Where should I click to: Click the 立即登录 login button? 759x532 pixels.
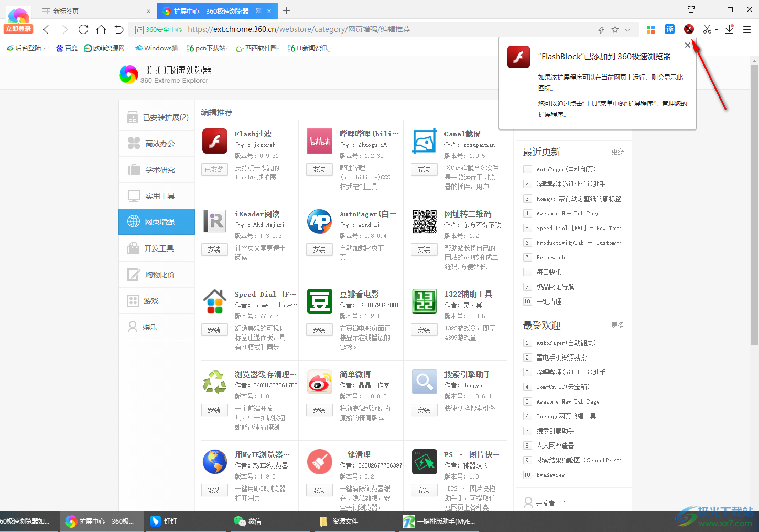click(x=18, y=29)
